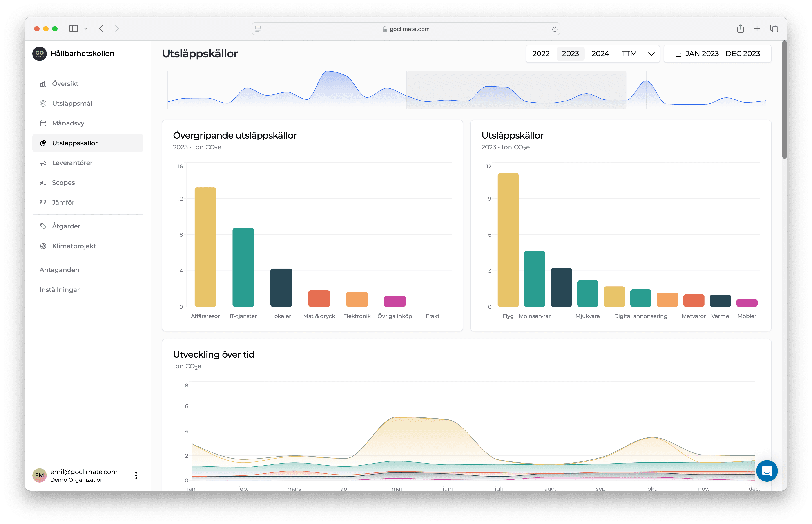
Task: Expand the year selector chevron
Action: (x=651, y=54)
